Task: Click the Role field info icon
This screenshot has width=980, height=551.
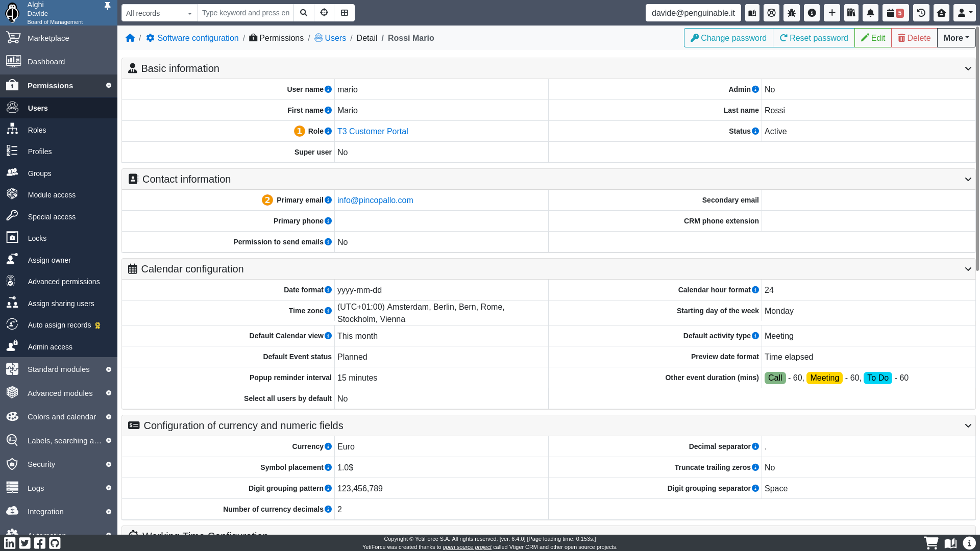Action: tap(328, 131)
